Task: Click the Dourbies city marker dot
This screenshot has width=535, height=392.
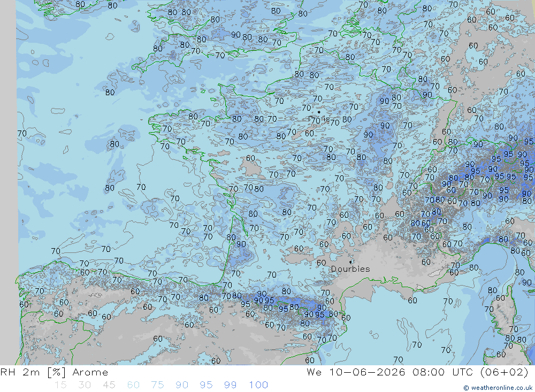Action: coord(351,262)
